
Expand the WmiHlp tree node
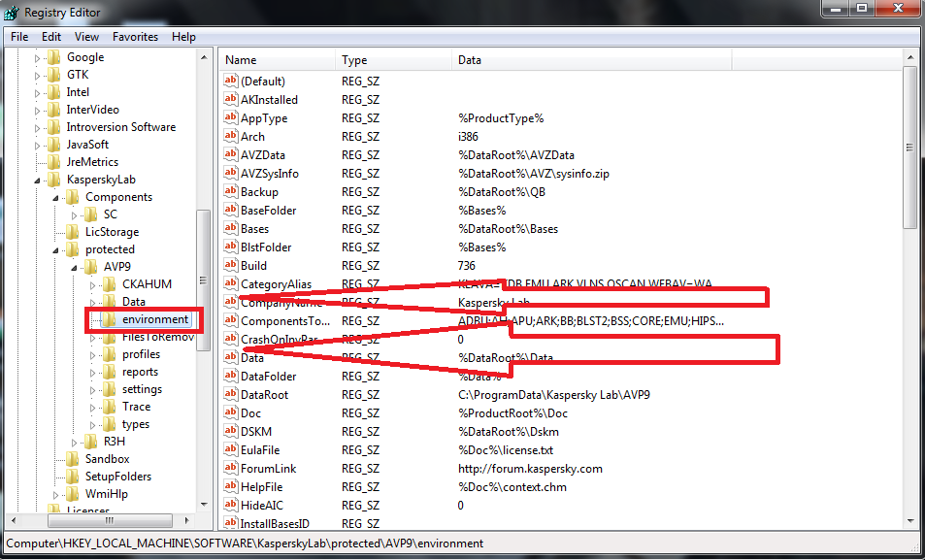pos(55,495)
